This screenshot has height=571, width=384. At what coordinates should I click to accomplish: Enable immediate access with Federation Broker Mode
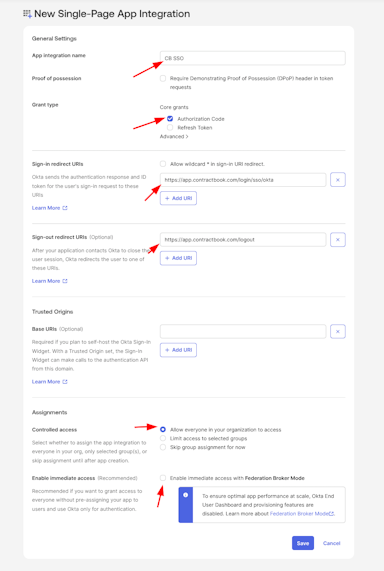click(163, 478)
